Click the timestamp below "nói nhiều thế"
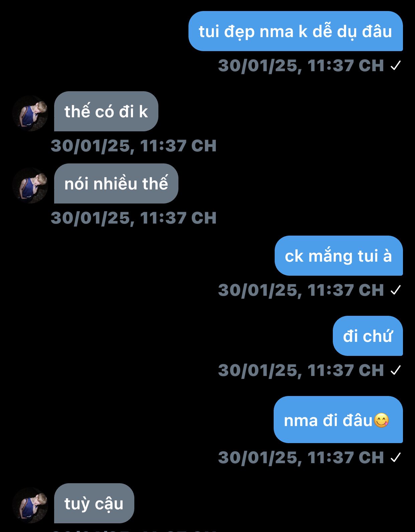Screen dimensions: 415x532 134,218
